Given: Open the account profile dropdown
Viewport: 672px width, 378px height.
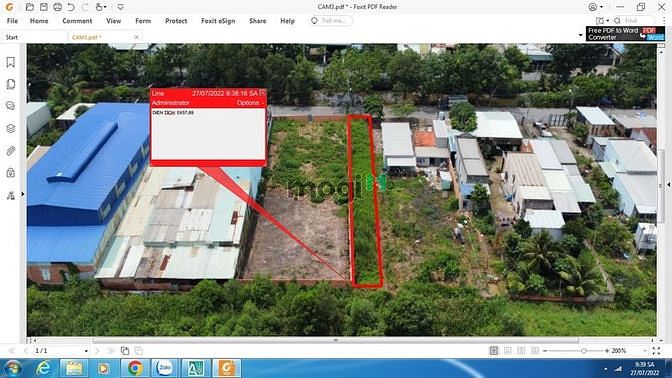Looking at the screenshot, I should click(x=596, y=7).
